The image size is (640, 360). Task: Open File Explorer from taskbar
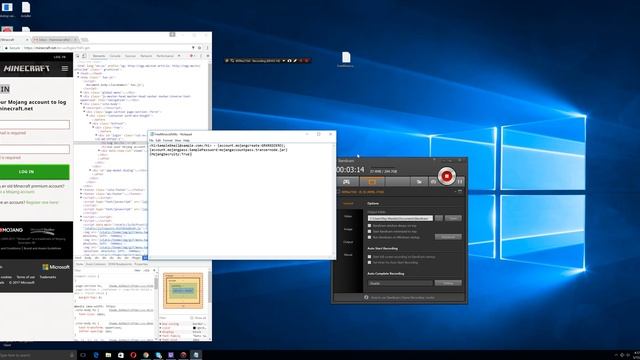point(108,355)
